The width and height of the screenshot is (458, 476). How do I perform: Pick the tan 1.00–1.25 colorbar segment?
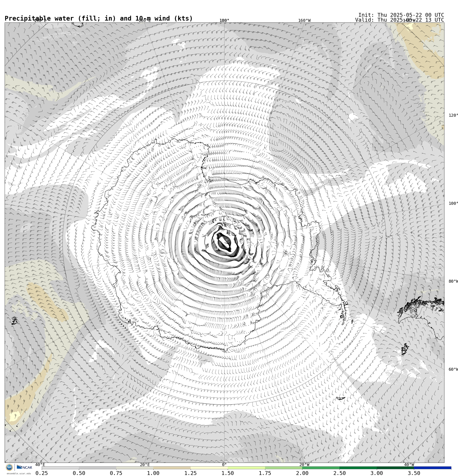tap(172, 468)
